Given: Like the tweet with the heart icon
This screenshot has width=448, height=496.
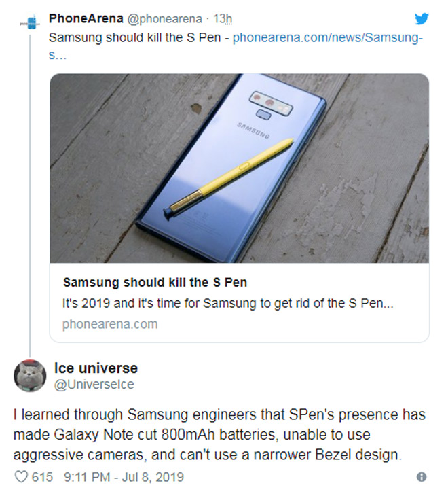Looking at the screenshot, I should click(x=20, y=476).
